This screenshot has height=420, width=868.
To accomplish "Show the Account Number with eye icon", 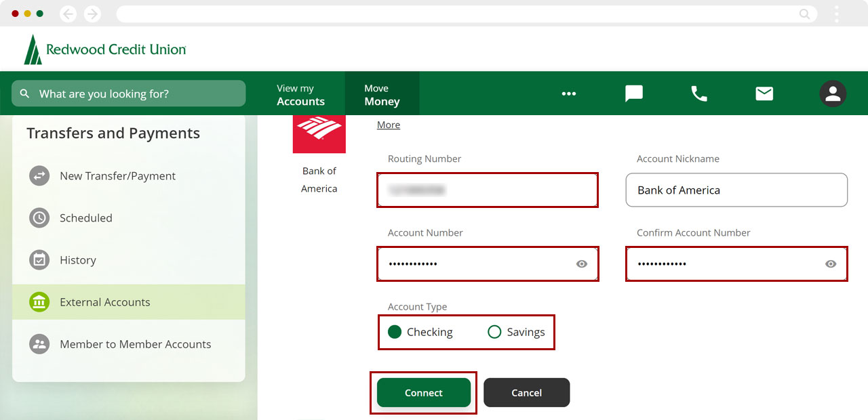I will [582, 264].
